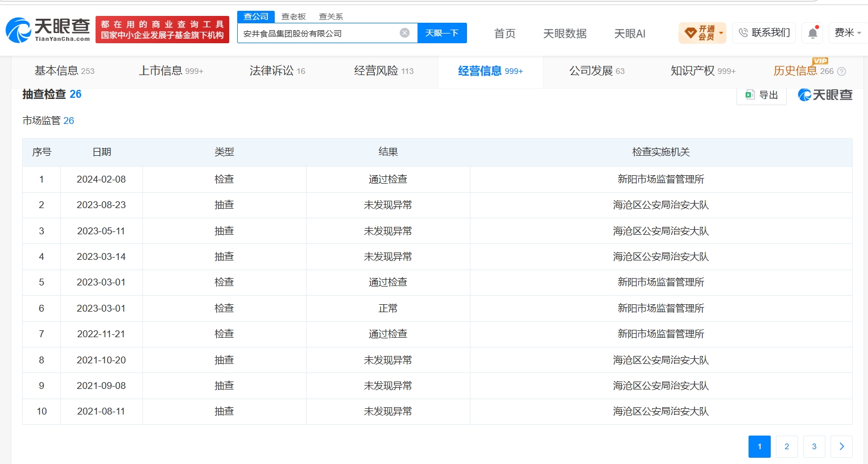Click 海沧区公安局治安大队 in row 10
The height and width of the screenshot is (464, 868).
(661, 411)
